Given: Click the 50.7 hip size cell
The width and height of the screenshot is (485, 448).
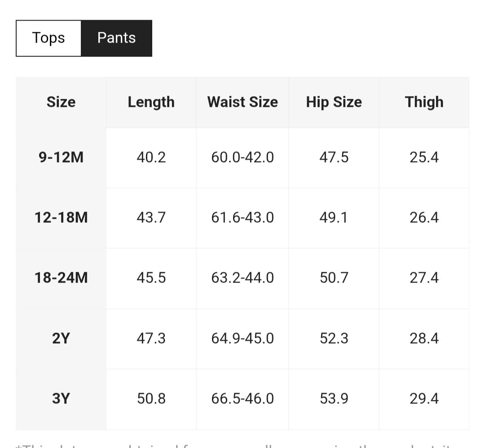Looking at the screenshot, I should (334, 278).
